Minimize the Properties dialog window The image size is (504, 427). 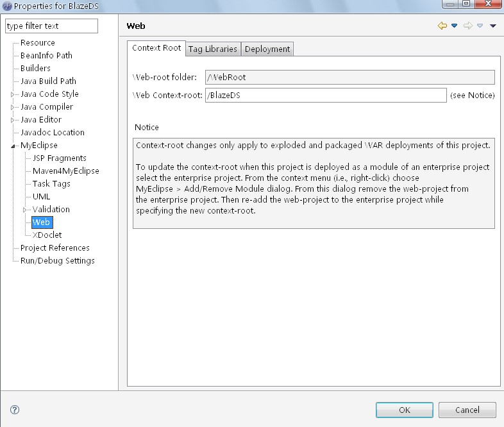pyautogui.click(x=450, y=4)
